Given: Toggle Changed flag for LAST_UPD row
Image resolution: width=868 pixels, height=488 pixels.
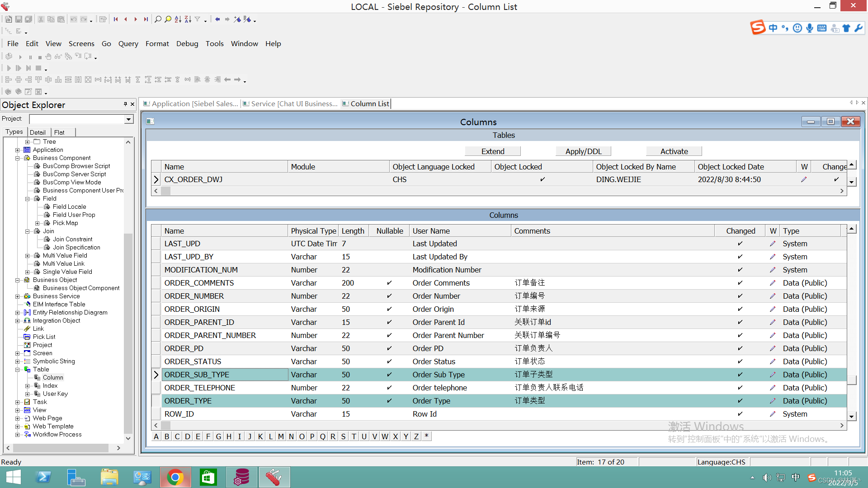Looking at the screenshot, I should click(x=740, y=244).
